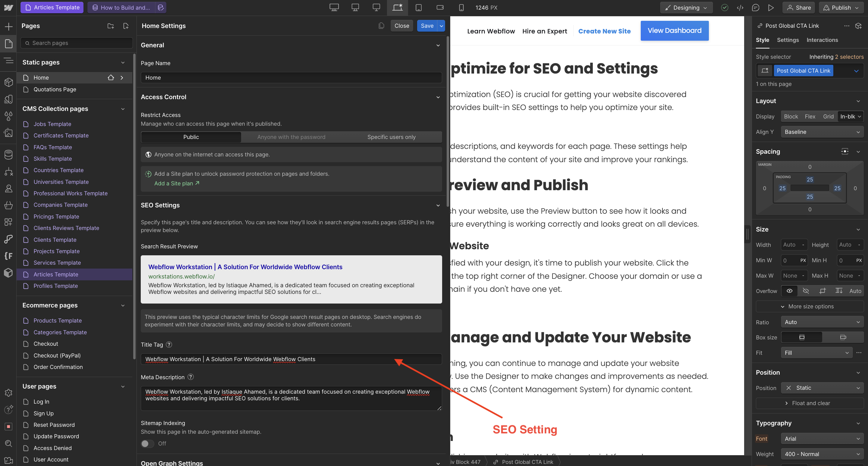The width and height of the screenshot is (868, 466).
Task: Click the Title Tag input field
Action: pos(291,359)
